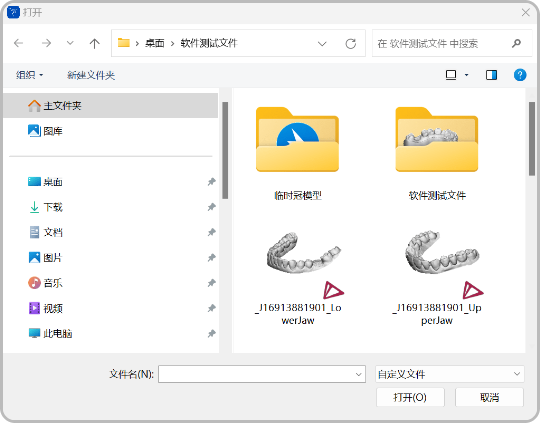The width and height of the screenshot is (540, 424).
Task: Click the 取消 button
Action: pyautogui.click(x=489, y=397)
